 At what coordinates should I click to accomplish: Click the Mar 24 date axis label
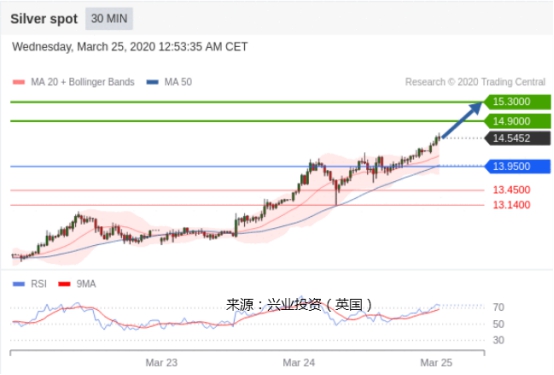point(299,363)
